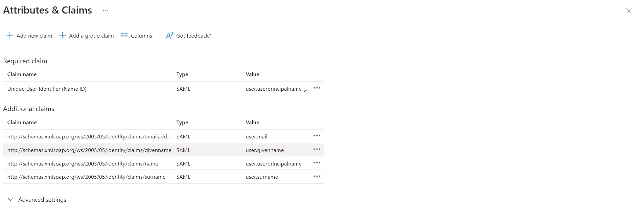644x219 pixels.
Task: Open the emailaddress claim row
Action: click(164, 136)
